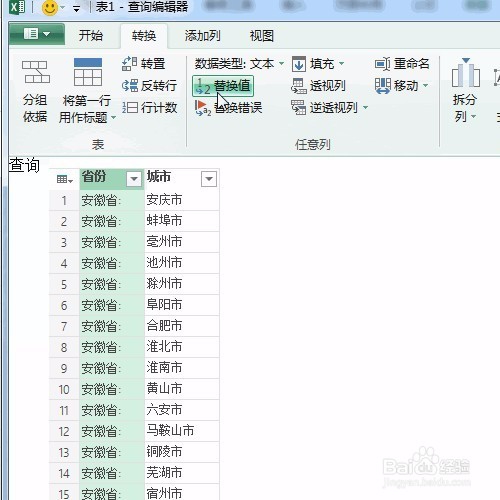
Task: Switch to the 开始 tab
Action: point(91,35)
